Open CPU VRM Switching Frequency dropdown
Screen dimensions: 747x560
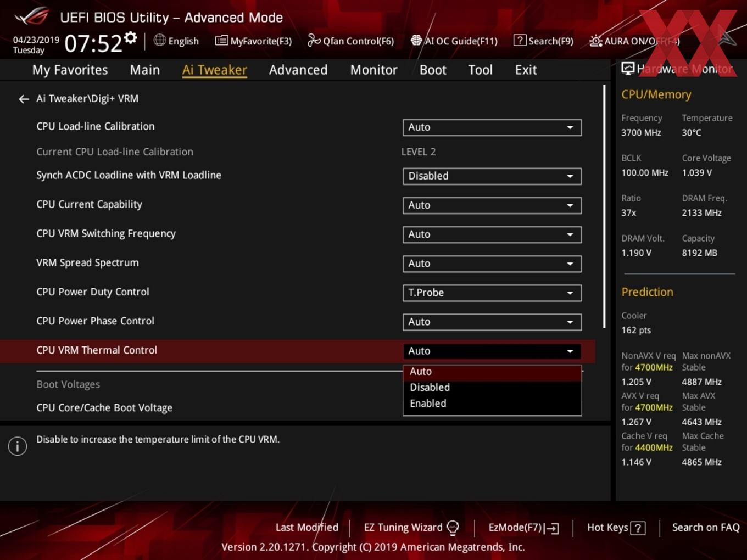point(492,234)
